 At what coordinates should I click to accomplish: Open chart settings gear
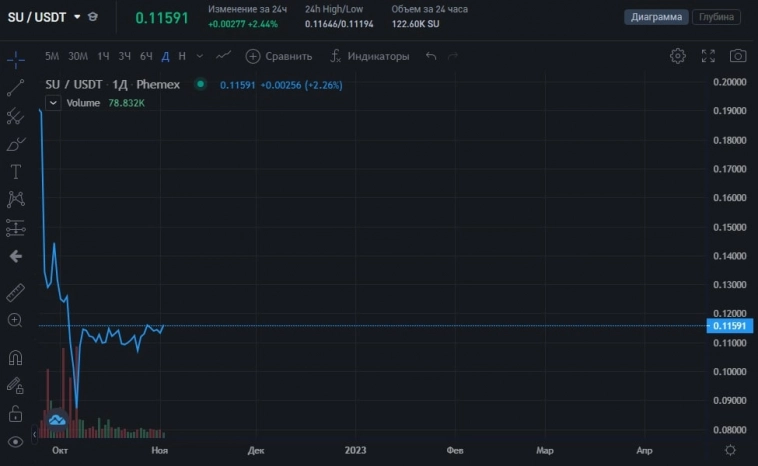click(x=678, y=56)
